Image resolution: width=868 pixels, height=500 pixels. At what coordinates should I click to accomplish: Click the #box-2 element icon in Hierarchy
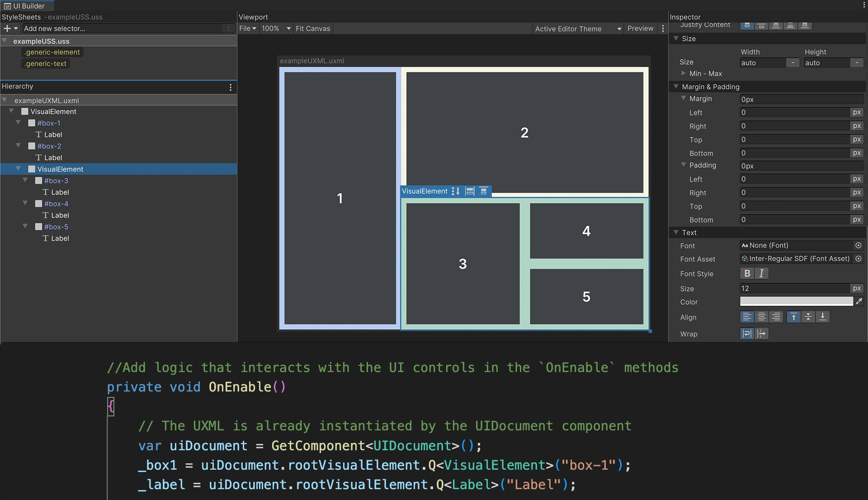click(32, 146)
